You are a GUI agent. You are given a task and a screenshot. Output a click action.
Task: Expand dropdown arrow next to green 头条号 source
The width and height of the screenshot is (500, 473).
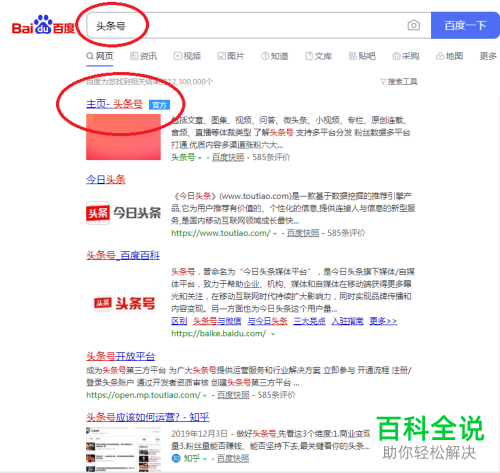click(200, 158)
